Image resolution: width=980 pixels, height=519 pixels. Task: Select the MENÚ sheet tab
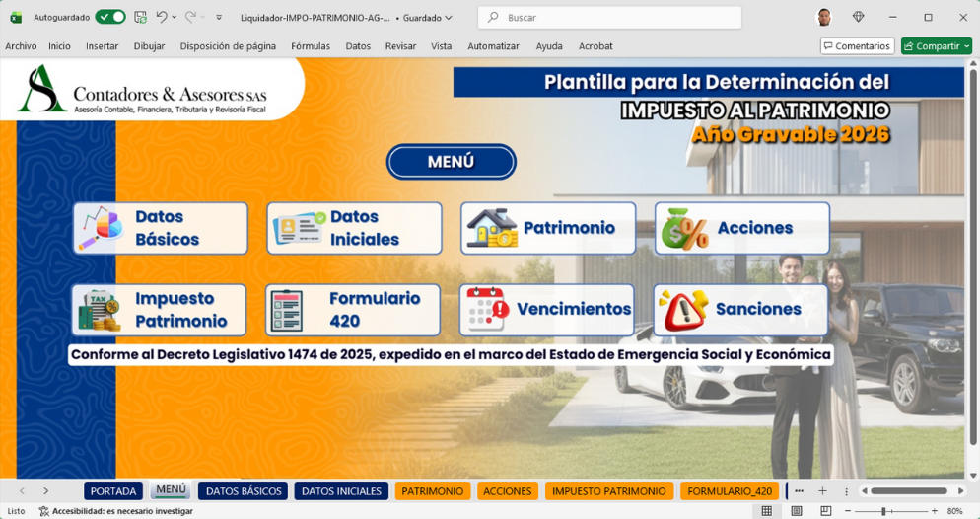(x=171, y=490)
